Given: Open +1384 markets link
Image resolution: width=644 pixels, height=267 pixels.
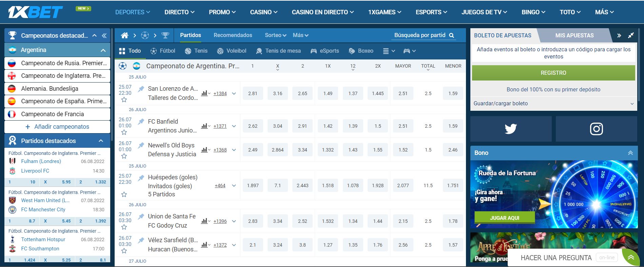Looking at the screenshot, I should [x=220, y=93].
